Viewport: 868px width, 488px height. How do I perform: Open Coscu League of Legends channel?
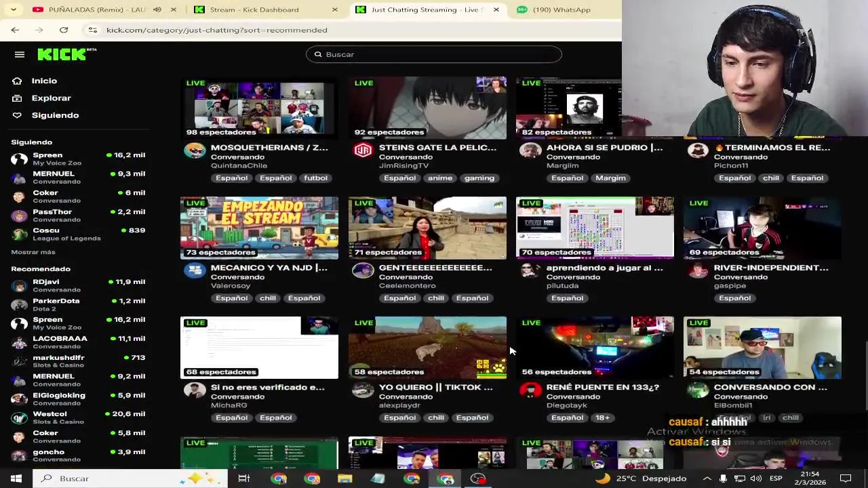[78, 234]
